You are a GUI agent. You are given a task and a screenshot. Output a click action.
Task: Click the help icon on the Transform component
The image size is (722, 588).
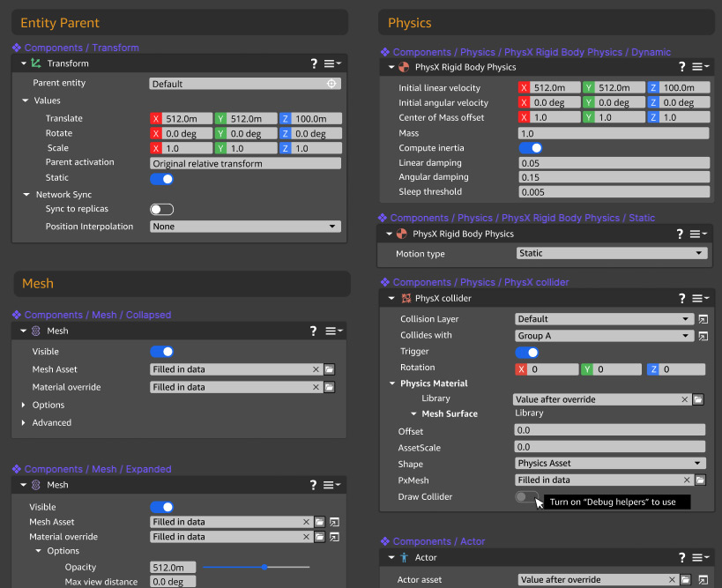click(x=314, y=63)
